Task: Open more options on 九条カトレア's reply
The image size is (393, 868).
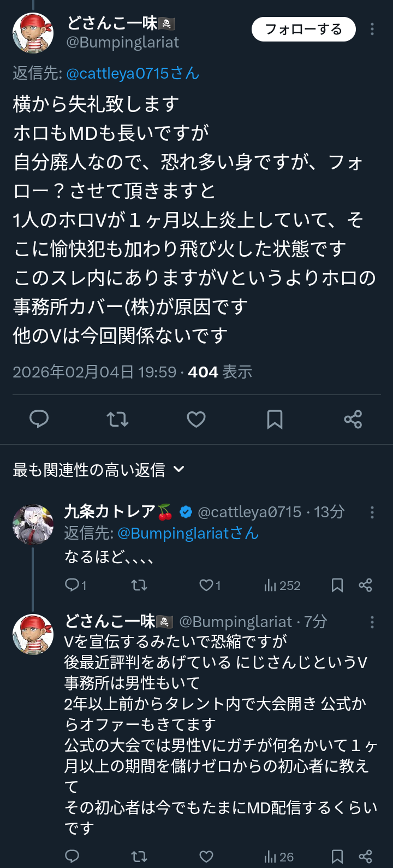Action: 372,512
